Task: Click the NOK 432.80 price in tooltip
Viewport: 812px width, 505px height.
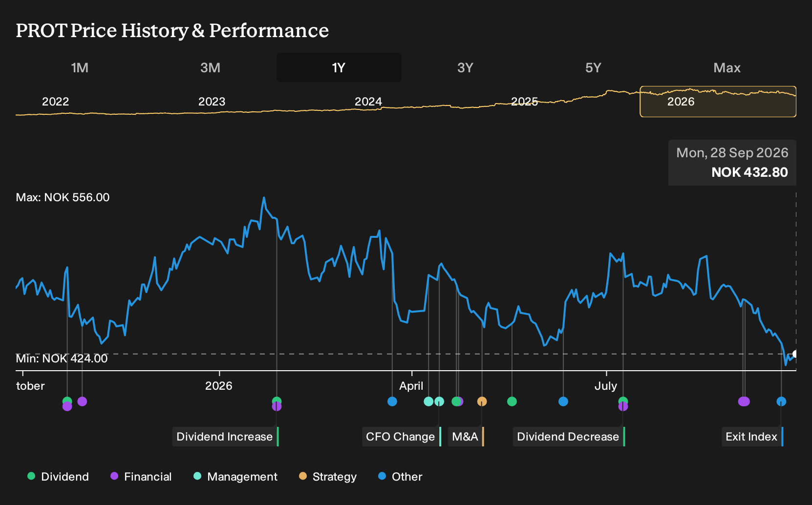Action: pyautogui.click(x=749, y=172)
